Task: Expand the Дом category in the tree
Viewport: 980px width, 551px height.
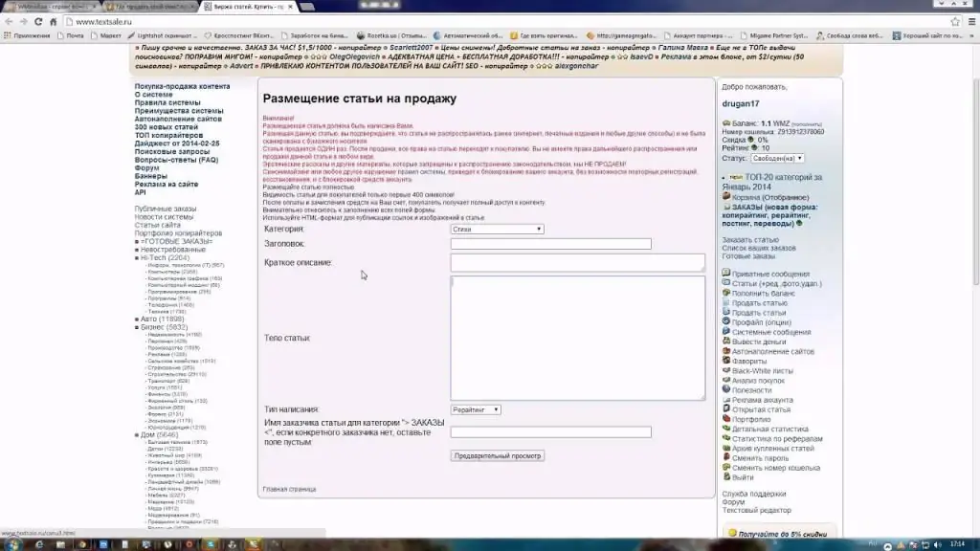Action: click(137, 435)
